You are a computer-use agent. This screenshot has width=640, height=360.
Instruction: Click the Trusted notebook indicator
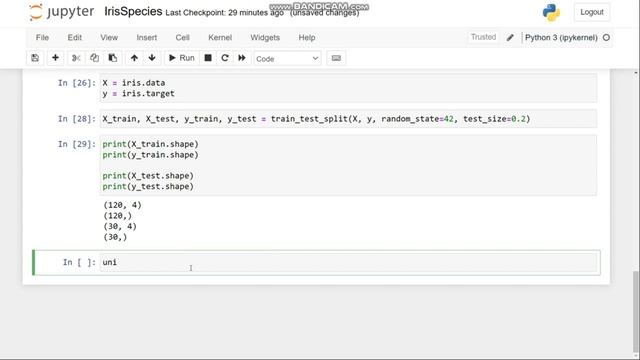click(483, 37)
